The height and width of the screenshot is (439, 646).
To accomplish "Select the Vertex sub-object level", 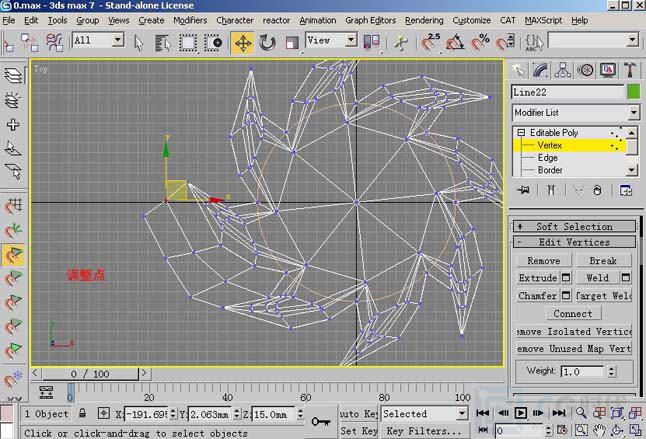I will 549,145.
